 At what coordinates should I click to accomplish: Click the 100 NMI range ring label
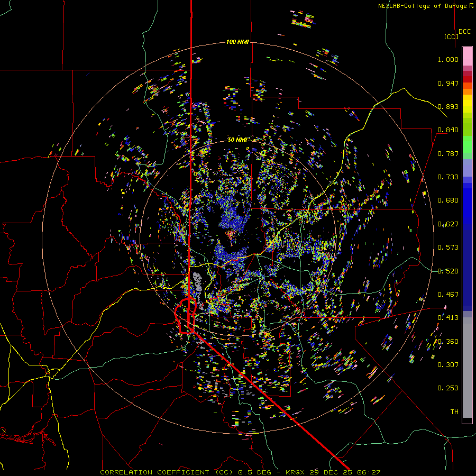[x=237, y=42]
